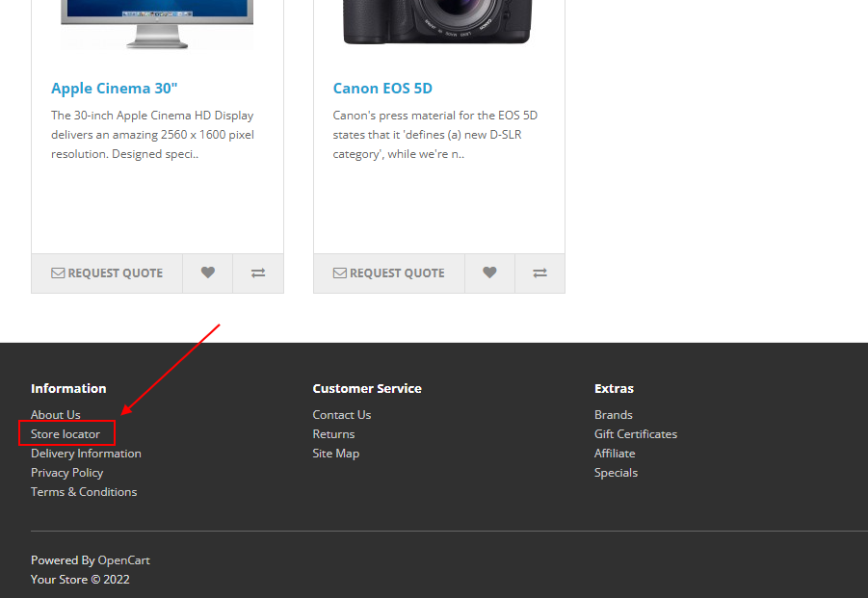Image resolution: width=868 pixels, height=598 pixels.
Task: Open the Site Map link
Action: tap(335, 454)
